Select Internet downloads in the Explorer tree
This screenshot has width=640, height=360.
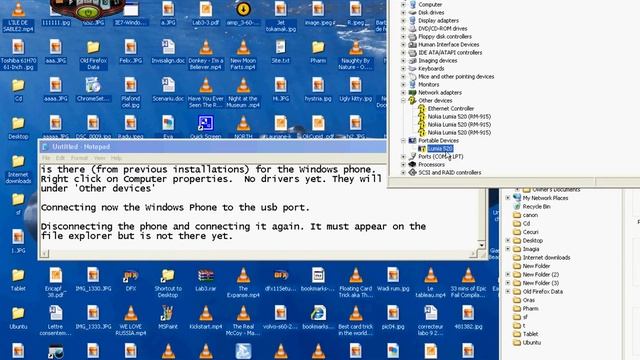[546, 258]
